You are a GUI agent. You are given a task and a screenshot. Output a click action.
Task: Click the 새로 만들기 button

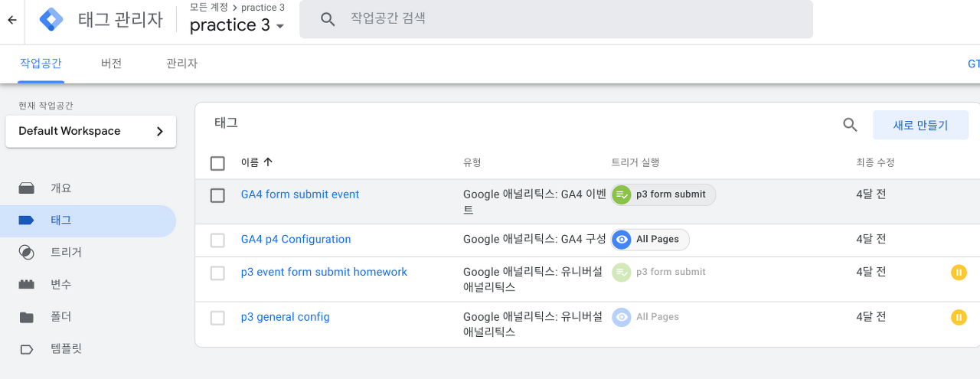pos(920,125)
